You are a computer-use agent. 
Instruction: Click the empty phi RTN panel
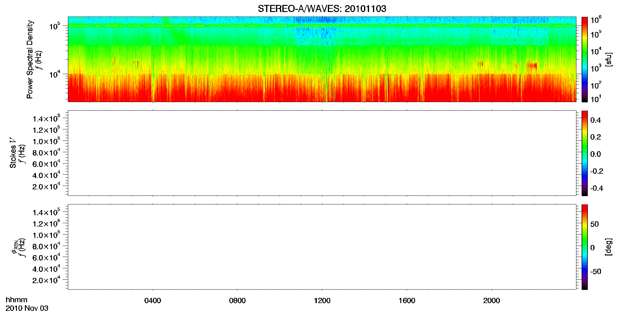pyautogui.click(x=322, y=247)
